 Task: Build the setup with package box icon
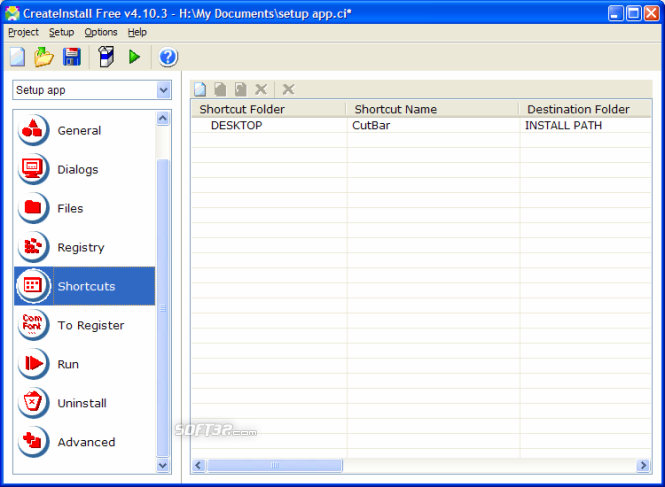click(x=106, y=57)
